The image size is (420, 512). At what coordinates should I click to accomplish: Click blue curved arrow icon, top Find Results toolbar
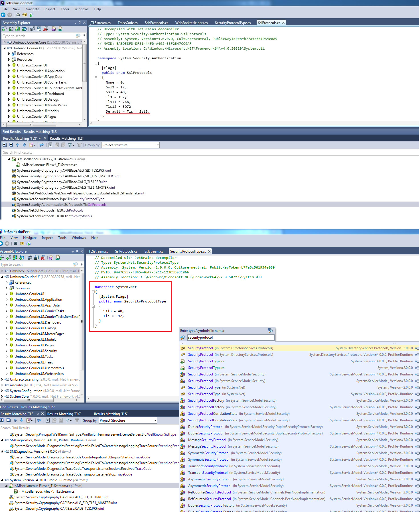(x=42, y=145)
